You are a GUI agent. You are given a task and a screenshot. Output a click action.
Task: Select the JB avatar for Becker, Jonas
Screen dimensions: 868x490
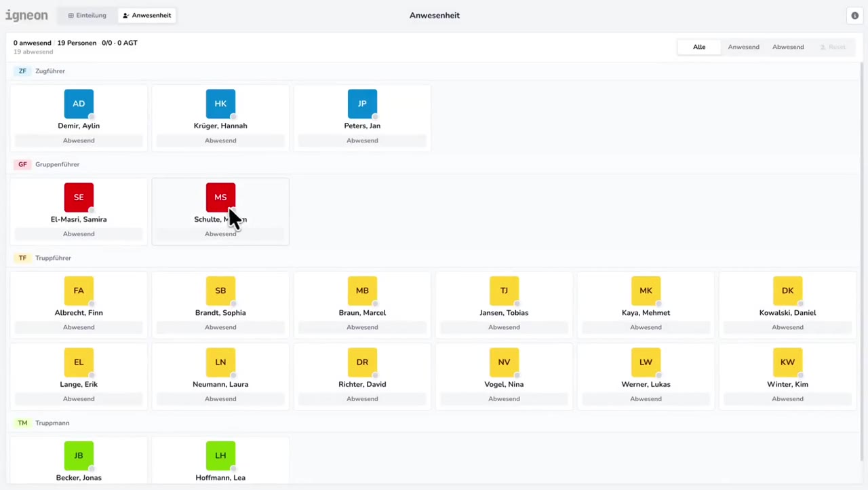tap(79, 456)
